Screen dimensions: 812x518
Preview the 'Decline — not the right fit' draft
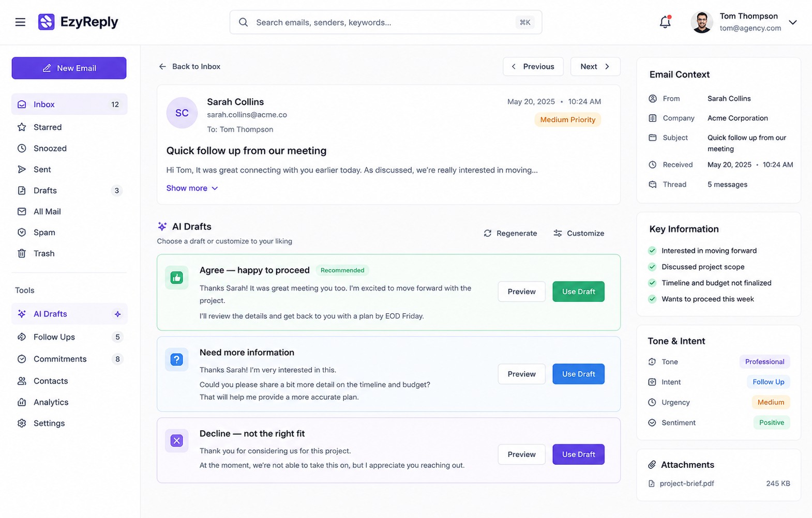click(521, 454)
